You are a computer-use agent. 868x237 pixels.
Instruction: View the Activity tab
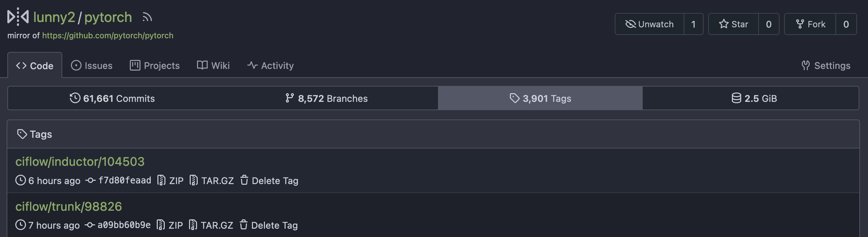pyautogui.click(x=270, y=65)
